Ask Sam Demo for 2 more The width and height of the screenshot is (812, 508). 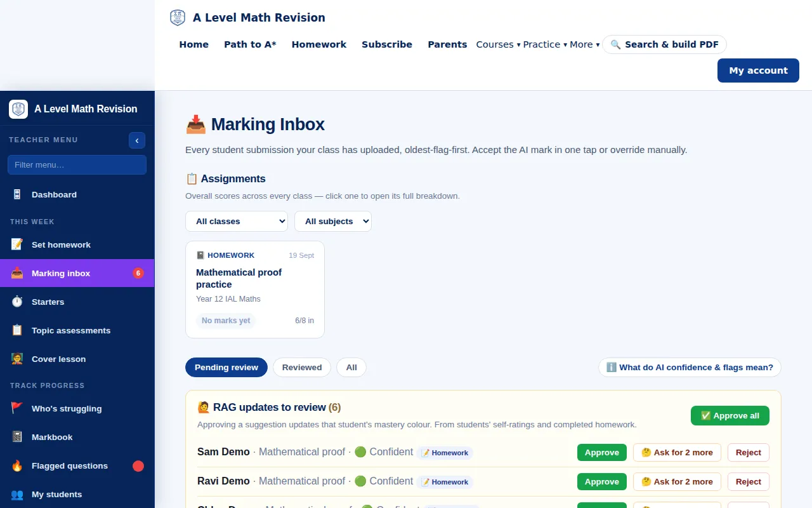pos(677,453)
